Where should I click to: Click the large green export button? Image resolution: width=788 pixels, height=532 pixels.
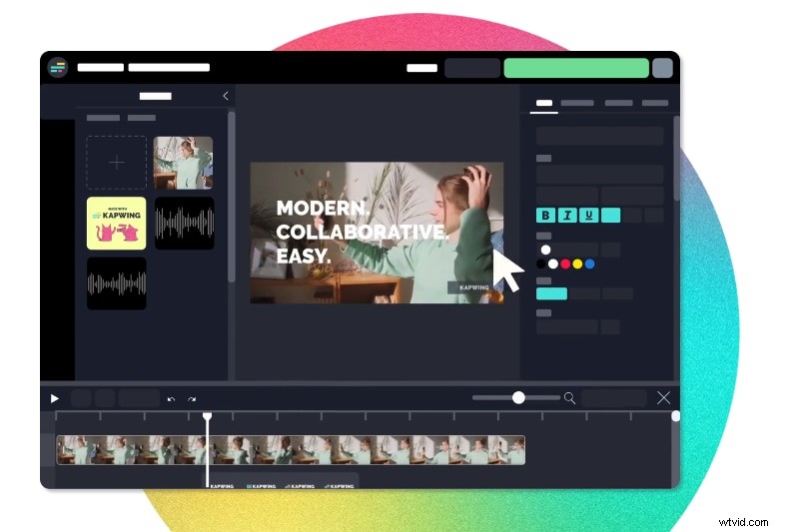pyautogui.click(x=576, y=68)
